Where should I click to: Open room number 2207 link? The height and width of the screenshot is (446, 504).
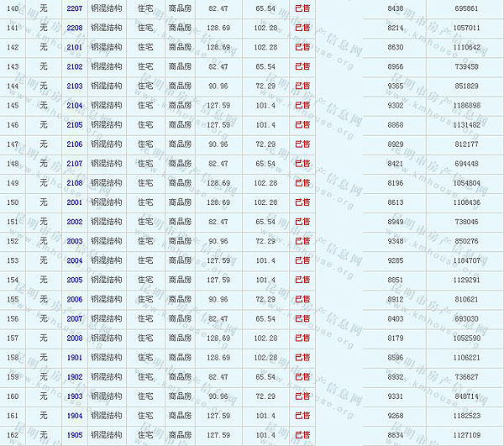[x=75, y=8]
